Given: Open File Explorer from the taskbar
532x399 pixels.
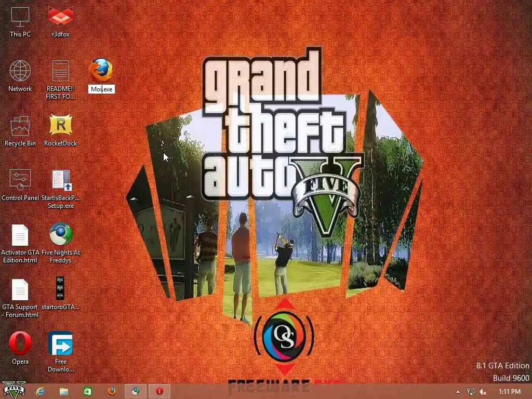Looking at the screenshot, I should pos(64,392).
